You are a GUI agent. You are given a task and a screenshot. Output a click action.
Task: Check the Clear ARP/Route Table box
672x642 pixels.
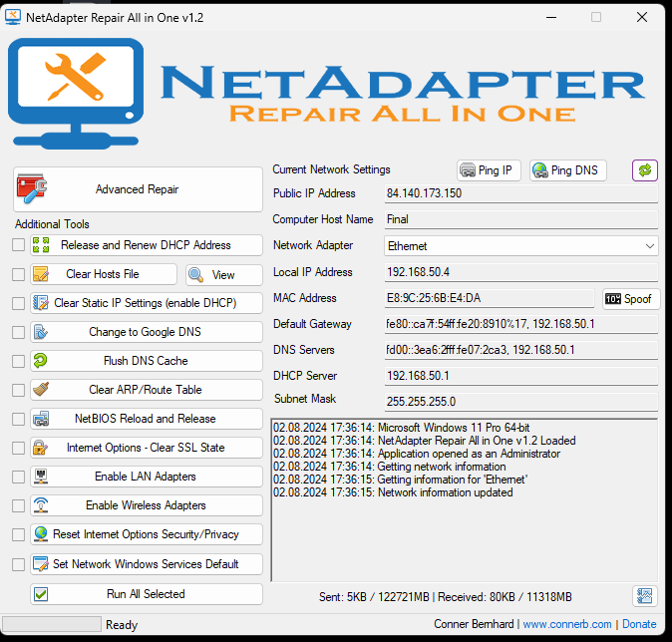point(18,390)
